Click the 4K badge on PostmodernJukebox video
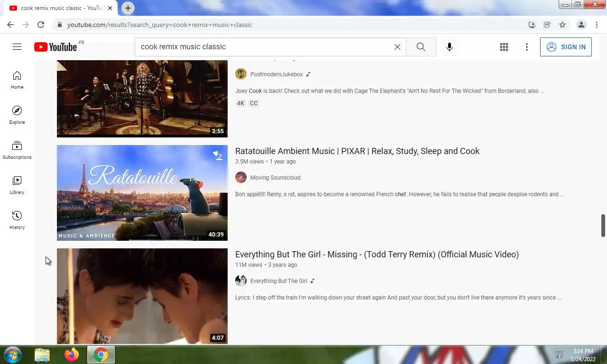 pyautogui.click(x=240, y=103)
